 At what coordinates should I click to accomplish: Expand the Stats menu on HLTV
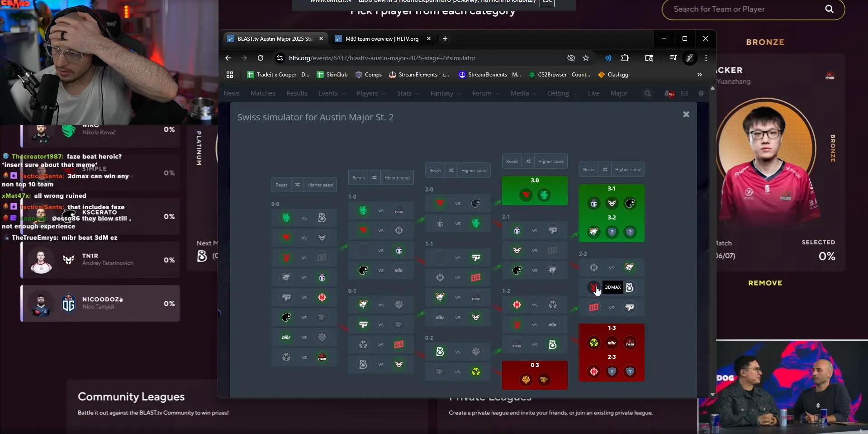408,93
